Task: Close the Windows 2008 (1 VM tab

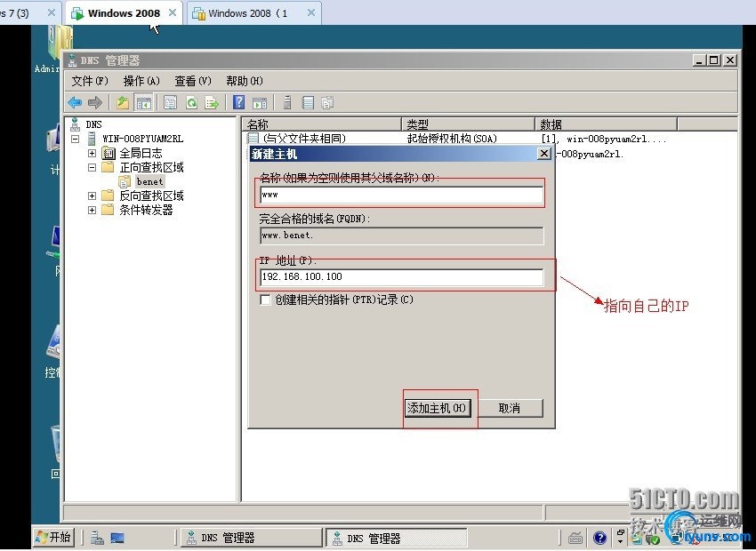Action: coord(311,13)
